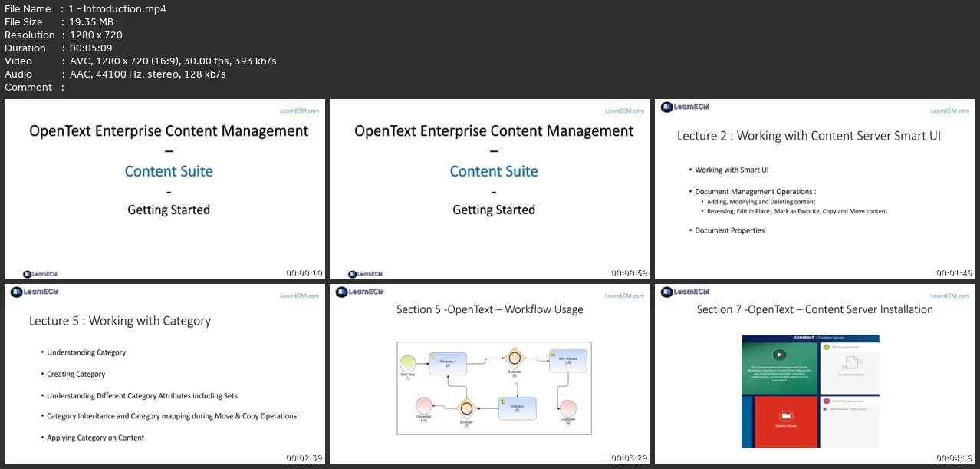This screenshot has width=980, height=469.
Task: Select the red Complete workflow node
Action: point(567,408)
